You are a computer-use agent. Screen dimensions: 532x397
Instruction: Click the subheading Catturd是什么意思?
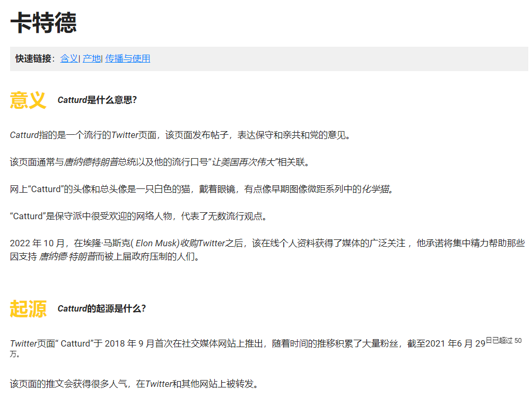(97, 100)
